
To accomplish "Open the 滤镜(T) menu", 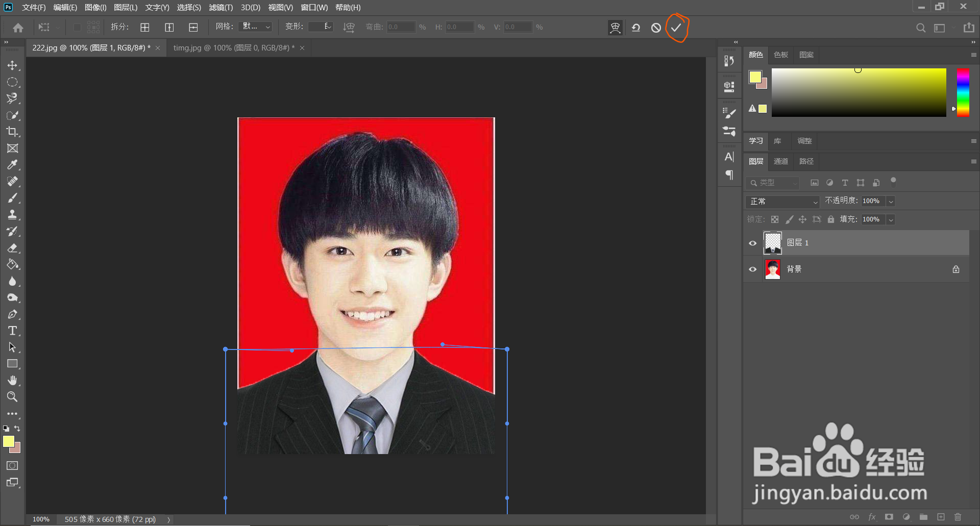I will (220, 8).
